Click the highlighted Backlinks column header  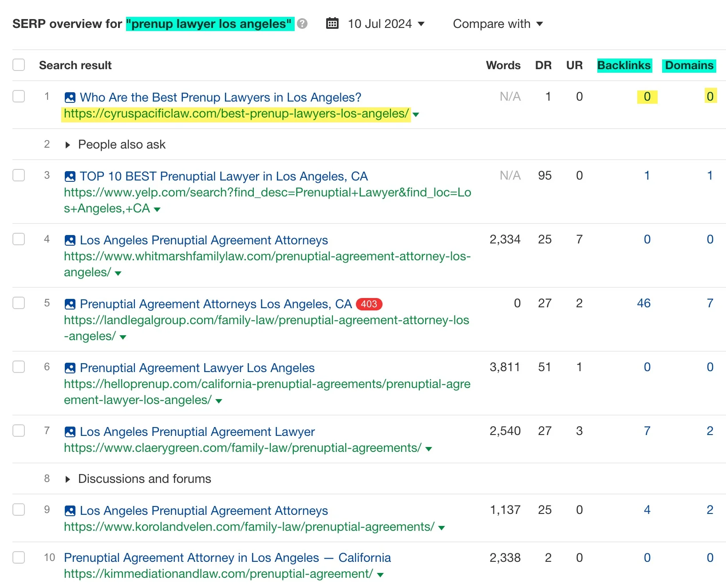point(624,65)
